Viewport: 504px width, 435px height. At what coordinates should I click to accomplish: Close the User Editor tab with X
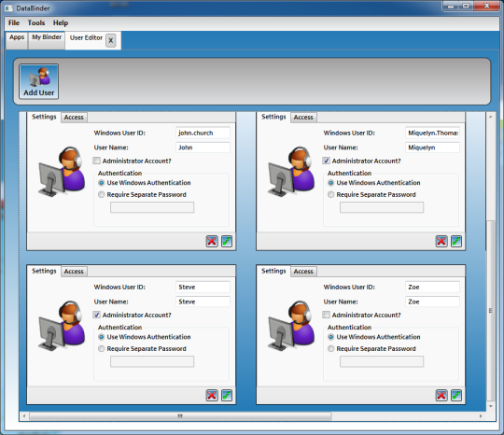(110, 41)
